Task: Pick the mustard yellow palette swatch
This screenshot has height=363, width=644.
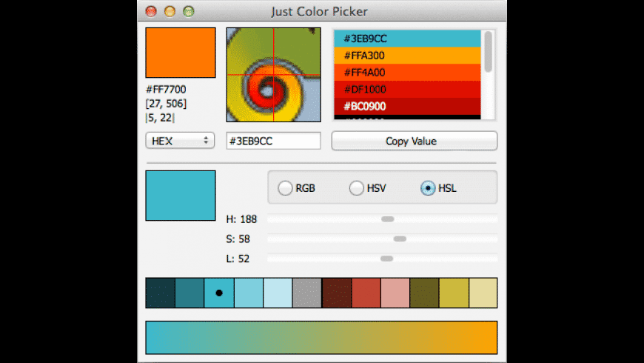Action: coord(455,293)
